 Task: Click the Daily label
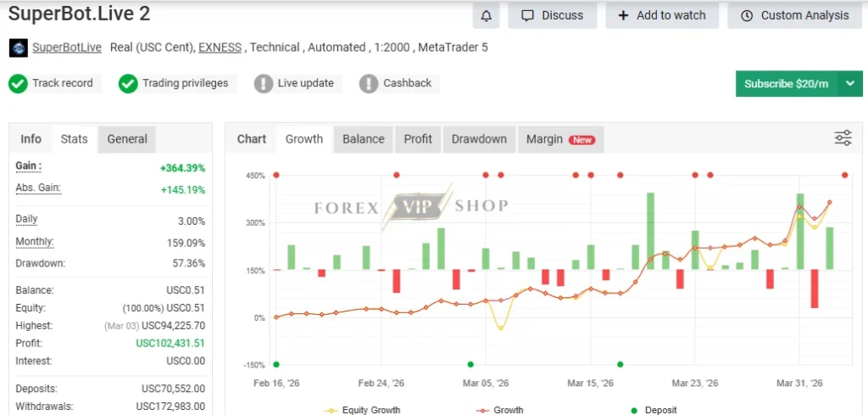(x=26, y=219)
